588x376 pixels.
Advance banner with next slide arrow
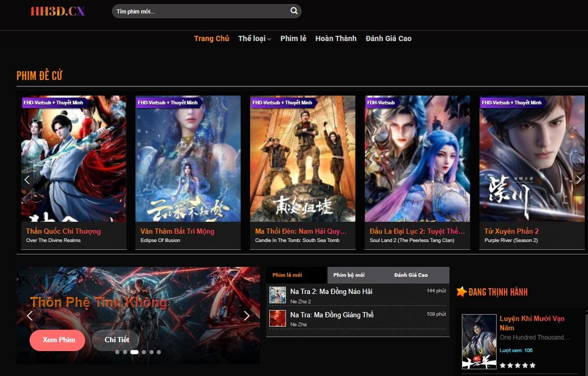click(246, 316)
